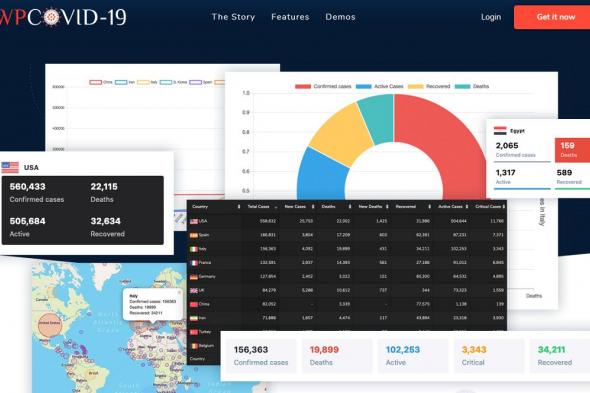Click the Get it now button
This screenshot has height=393, width=590.
552,17
